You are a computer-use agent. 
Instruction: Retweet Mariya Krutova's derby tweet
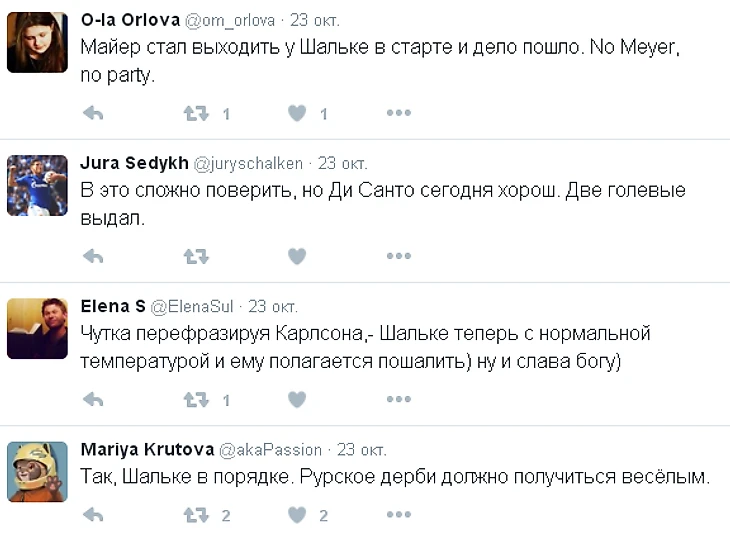[x=196, y=516]
